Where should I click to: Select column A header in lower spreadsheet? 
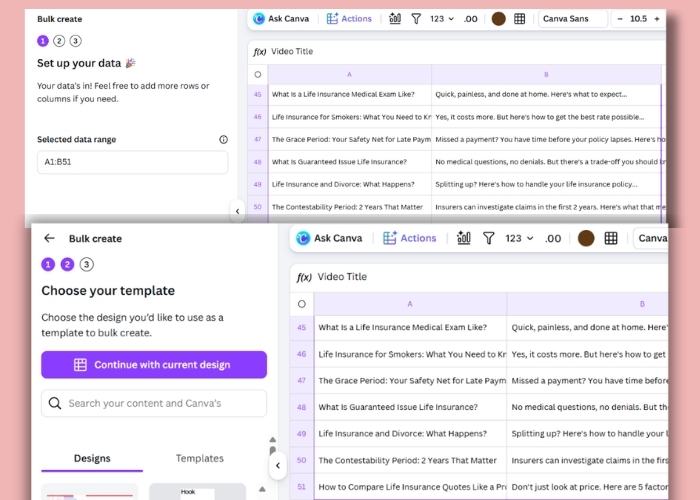(410, 304)
